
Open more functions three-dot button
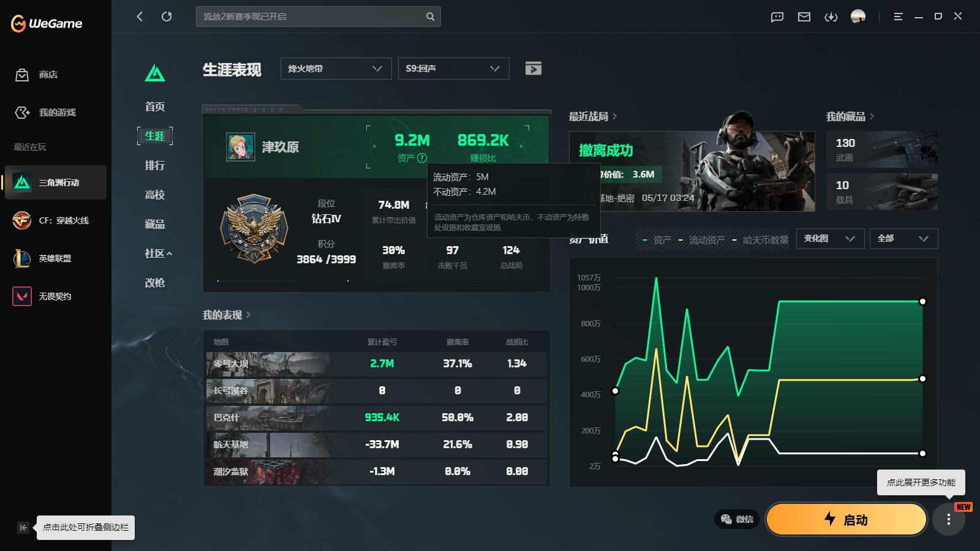click(x=949, y=520)
